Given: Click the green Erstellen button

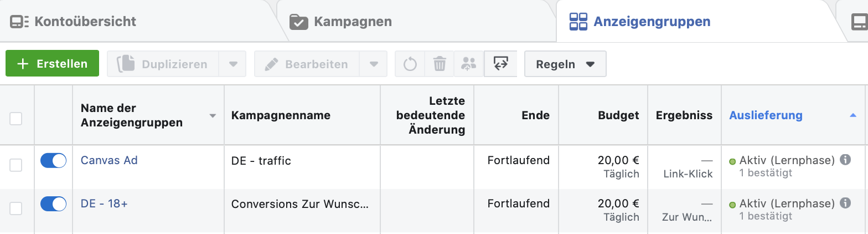Looking at the screenshot, I should tap(52, 64).
